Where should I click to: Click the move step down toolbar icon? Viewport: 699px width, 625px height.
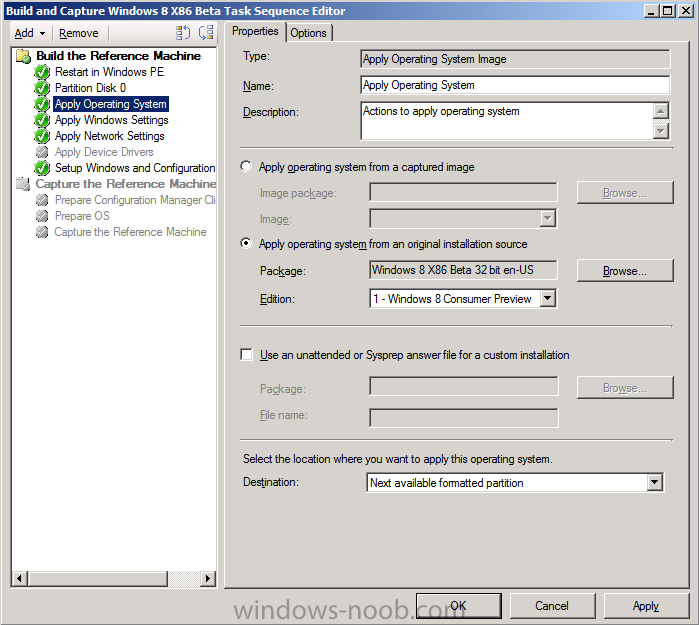[206, 33]
